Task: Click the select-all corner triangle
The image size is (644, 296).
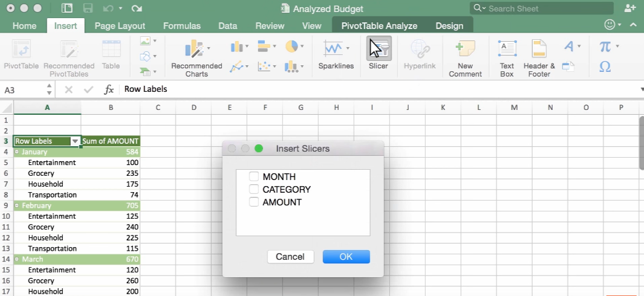Action: click(x=7, y=108)
